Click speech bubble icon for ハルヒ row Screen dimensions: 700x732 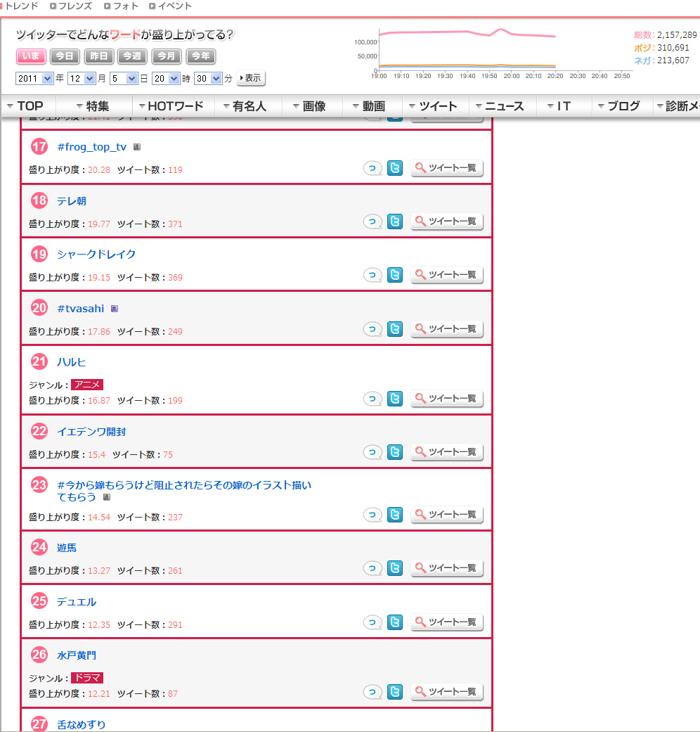372,399
